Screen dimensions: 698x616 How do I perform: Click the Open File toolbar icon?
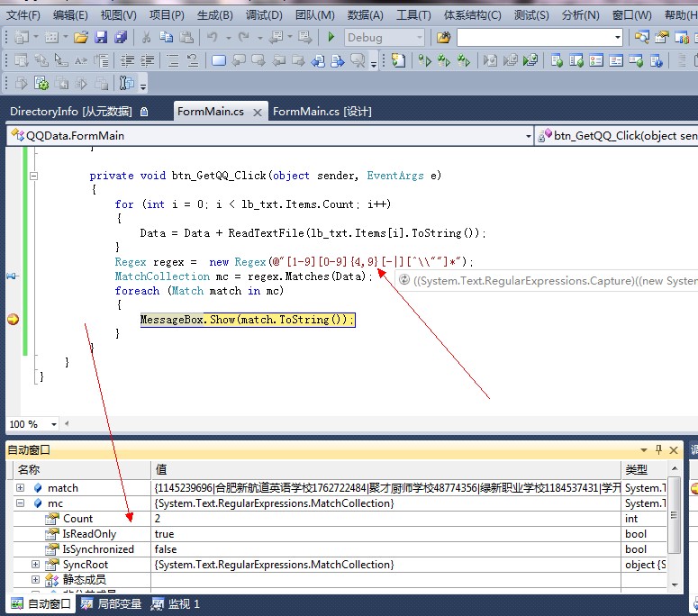tap(81, 37)
